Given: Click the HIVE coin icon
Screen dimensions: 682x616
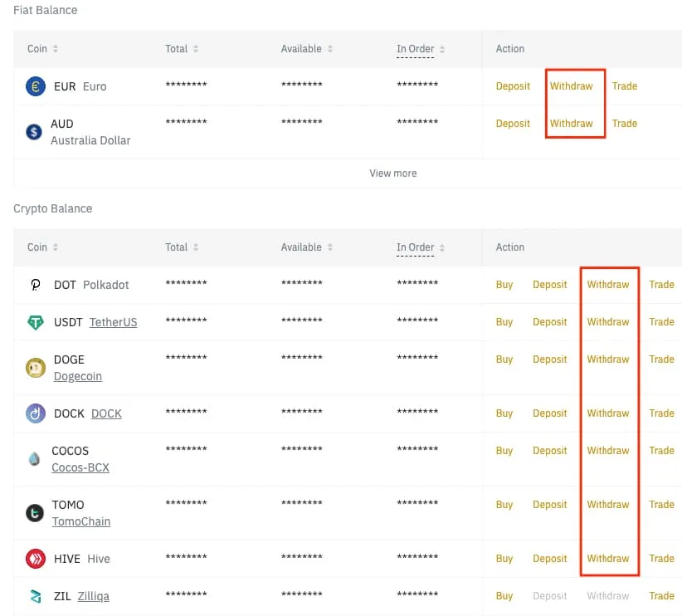Looking at the screenshot, I should 35,559.
